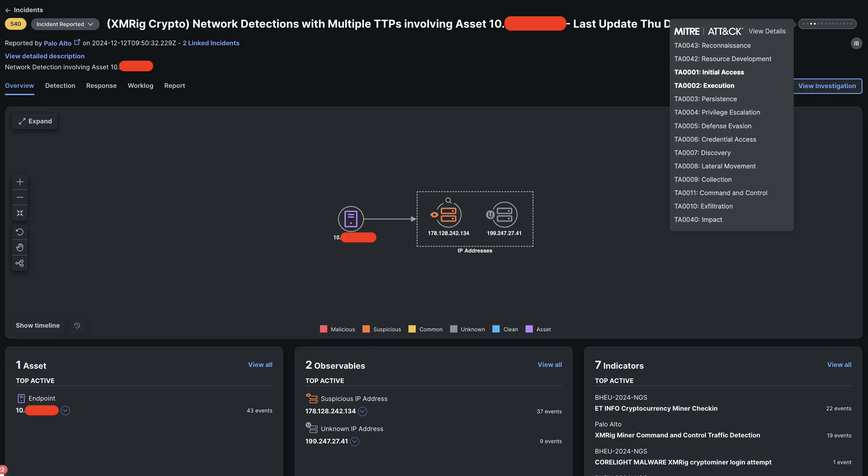The image size is (868, 476).
Task: Click View detailed description link
Action: click(x=44, y=56)
